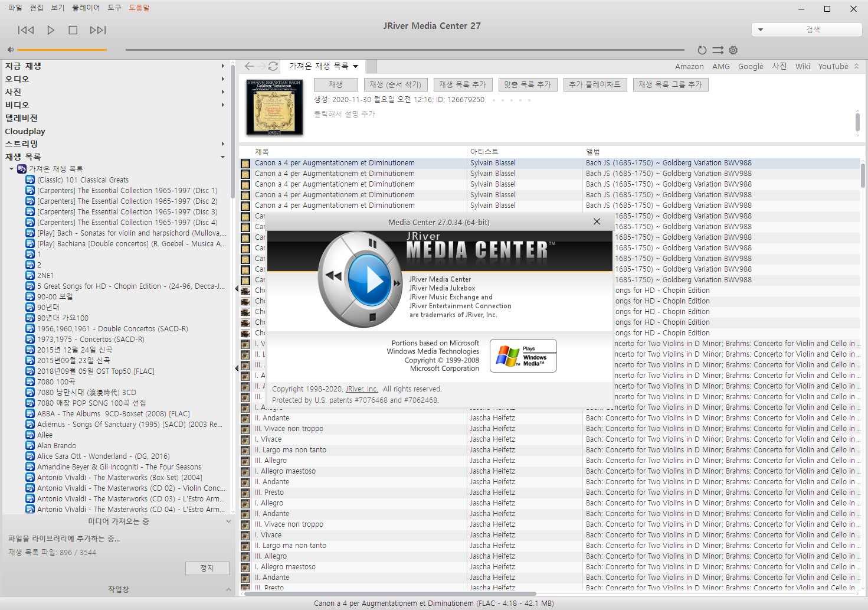Click the playlist icon for 2NE1

pos(30,275)
